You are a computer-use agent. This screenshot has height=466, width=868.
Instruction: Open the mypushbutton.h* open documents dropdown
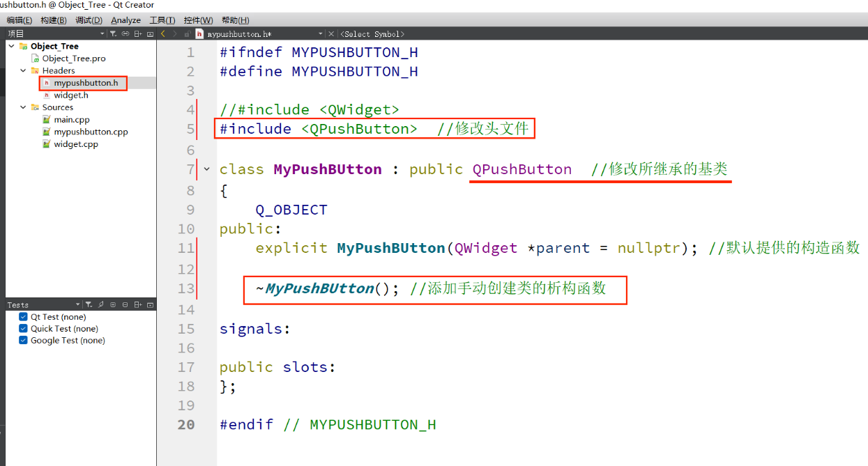(x=321, y=33)
